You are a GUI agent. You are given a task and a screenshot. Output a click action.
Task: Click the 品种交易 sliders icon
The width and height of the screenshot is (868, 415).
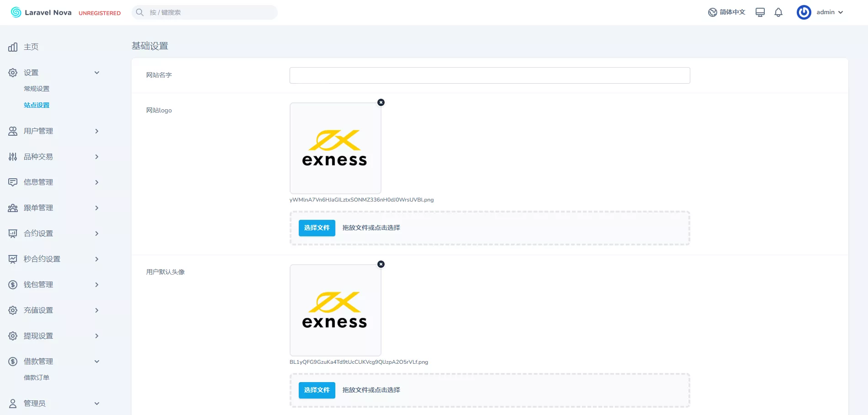(13, 157)
